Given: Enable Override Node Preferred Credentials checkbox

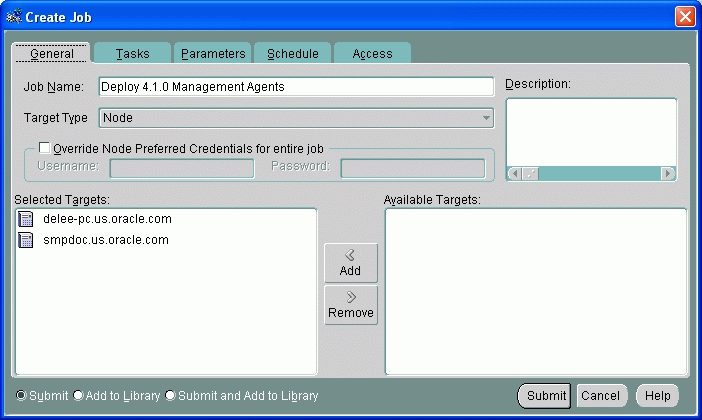Looking at the screenshot, I should click(x=44, y=148).
